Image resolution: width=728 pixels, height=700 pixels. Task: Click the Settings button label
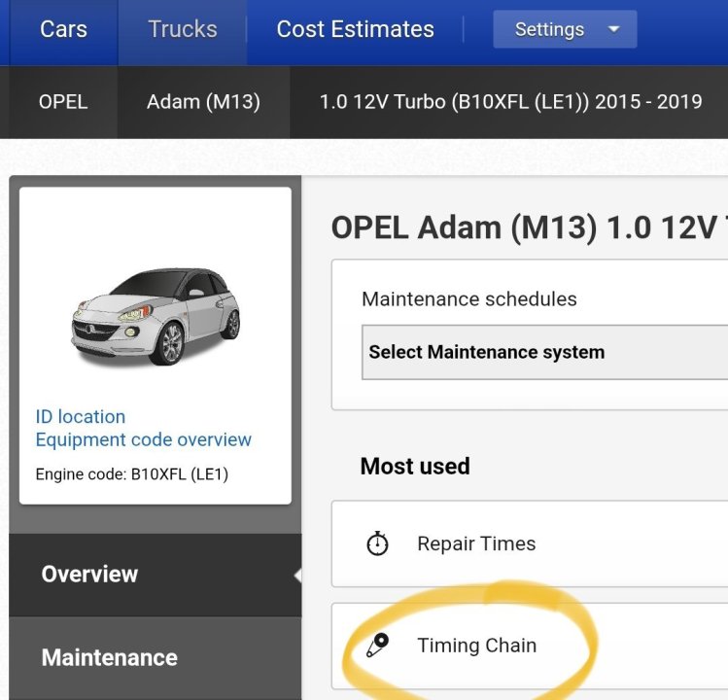pyautogui.click(x=549, y=29)
